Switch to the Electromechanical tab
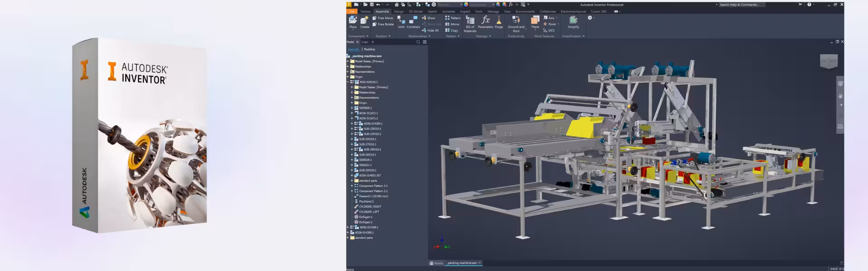The height and width of the screenshot is (271, 868). (x=573, y=11)
